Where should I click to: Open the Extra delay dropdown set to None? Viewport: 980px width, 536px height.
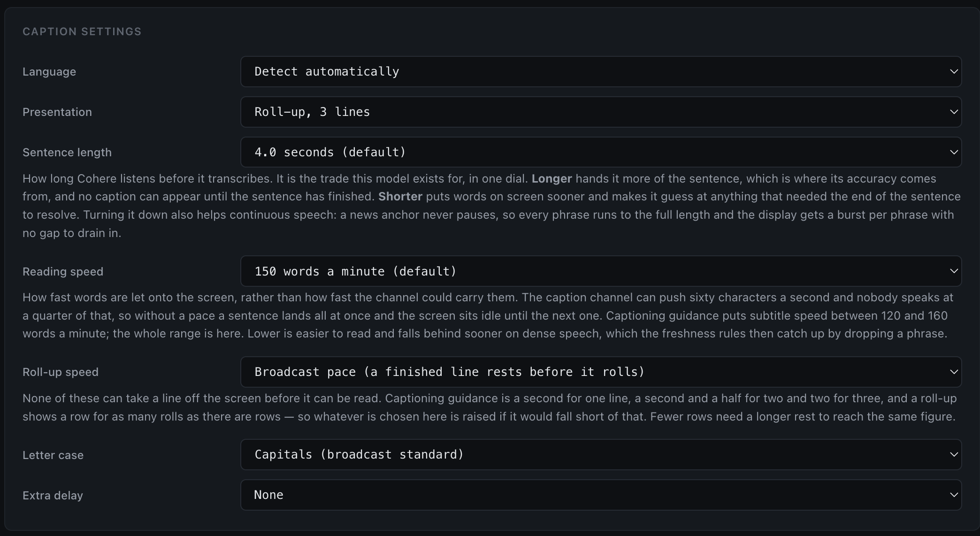click(x=601, y=495)
